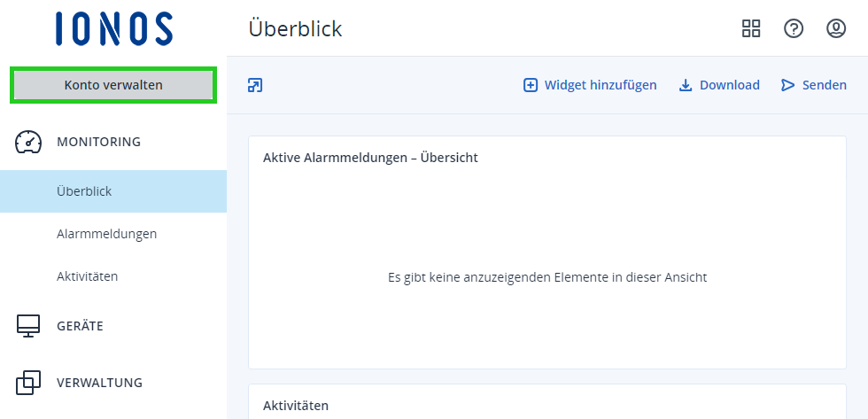The width and height of the screenshot is (868, 419).
Task: Click the gauge icon beside Monitoring
Action: coord(29,142)
